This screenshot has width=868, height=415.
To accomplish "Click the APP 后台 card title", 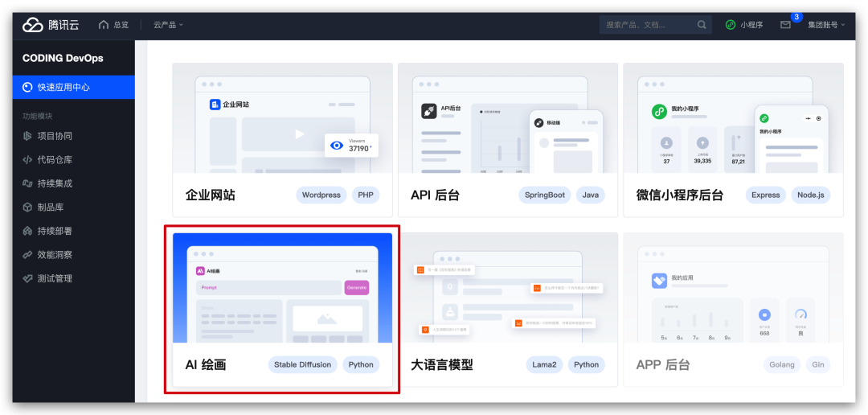I will pyautogui.click(x=662, y=364).
